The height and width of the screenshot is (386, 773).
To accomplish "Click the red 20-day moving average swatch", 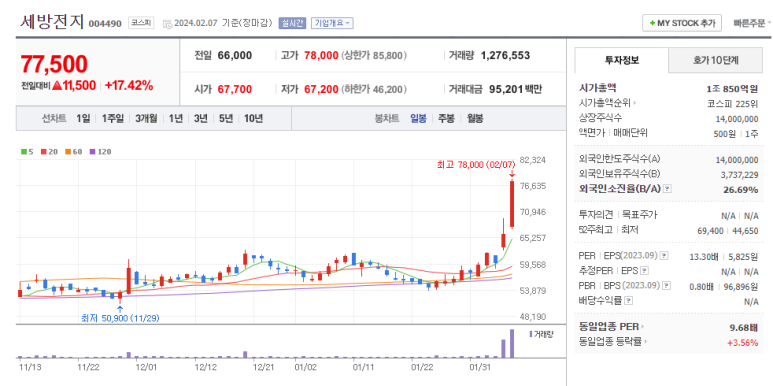I will 43,152.
